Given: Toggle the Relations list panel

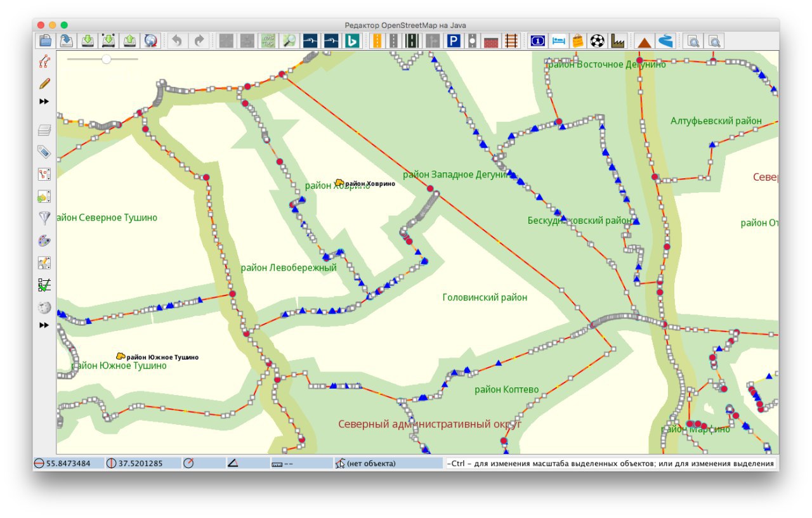Looking at the screenshot, I should (44, 197).
